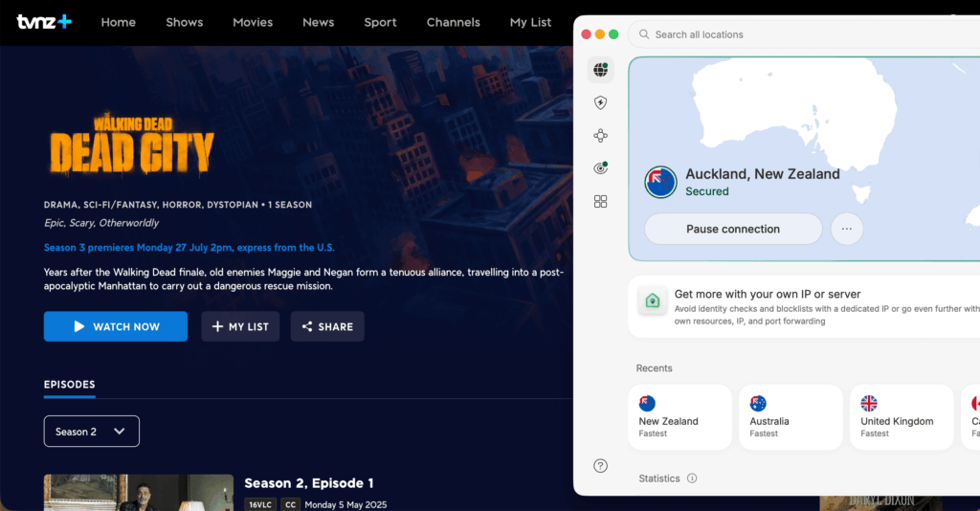Click the Walking Dead Dead City title logo
980x511 pixels.
(x=132, y=144)
